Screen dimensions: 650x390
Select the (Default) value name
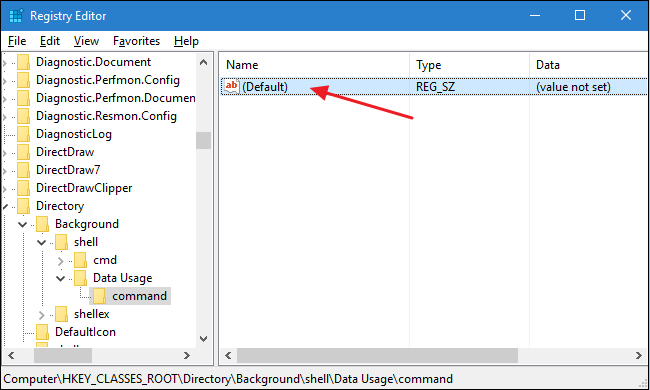[x=265, y=87]
